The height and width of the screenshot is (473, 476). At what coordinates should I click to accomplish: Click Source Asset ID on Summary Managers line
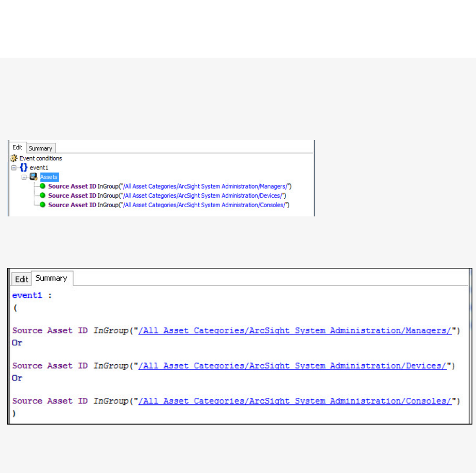(50, 331)
